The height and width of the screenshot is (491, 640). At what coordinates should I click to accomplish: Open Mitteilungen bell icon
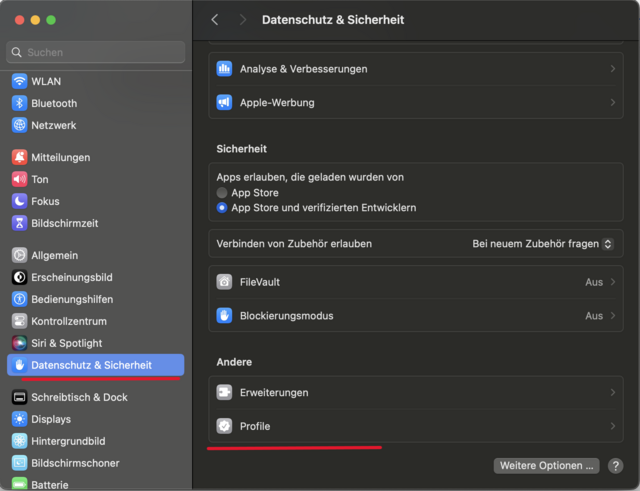click(x=20, y=157)
